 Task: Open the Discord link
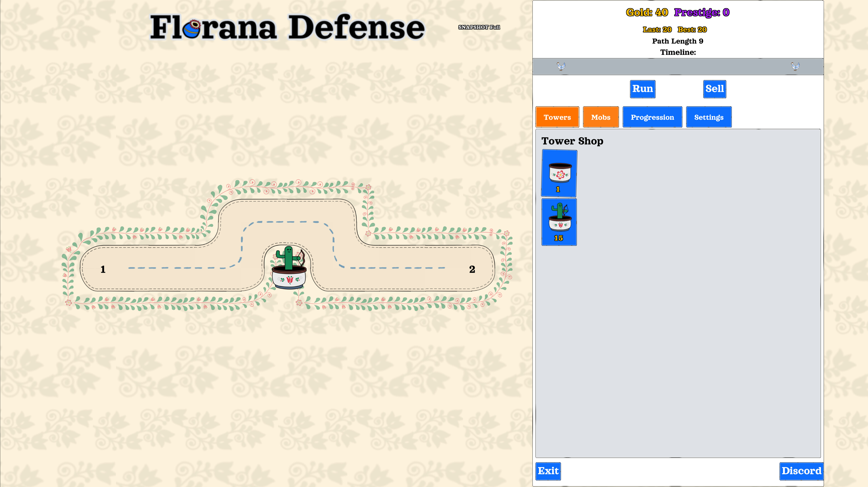[x=802, y=471]
